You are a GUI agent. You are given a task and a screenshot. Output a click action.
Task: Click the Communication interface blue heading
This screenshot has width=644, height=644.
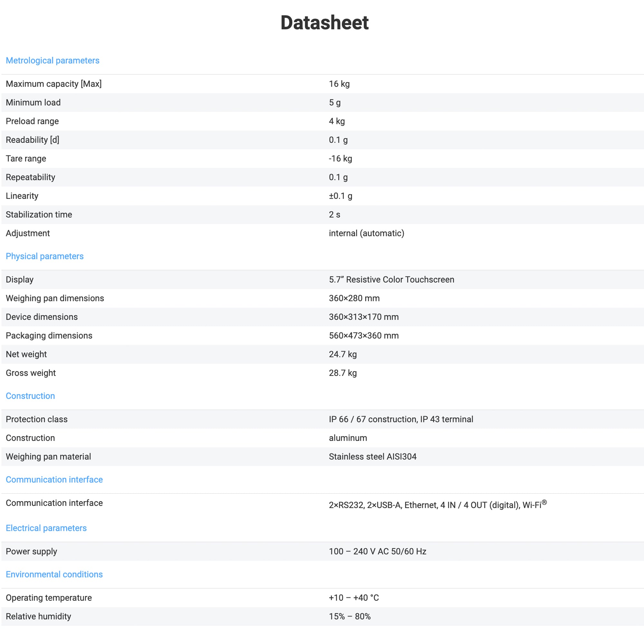coord(54,479)
